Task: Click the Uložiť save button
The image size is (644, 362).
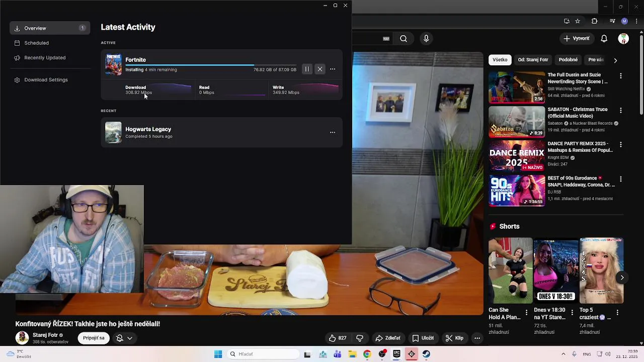Action: pyautogui.click(x=423, y=338)
